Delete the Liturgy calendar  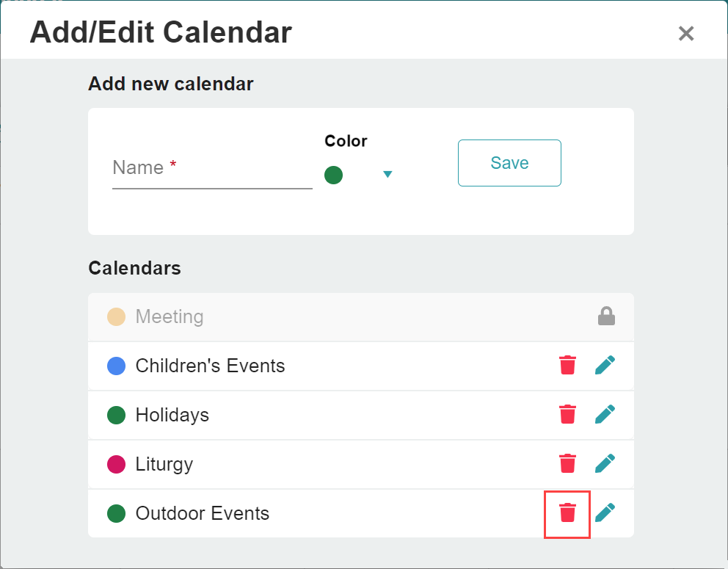[567, 463]
